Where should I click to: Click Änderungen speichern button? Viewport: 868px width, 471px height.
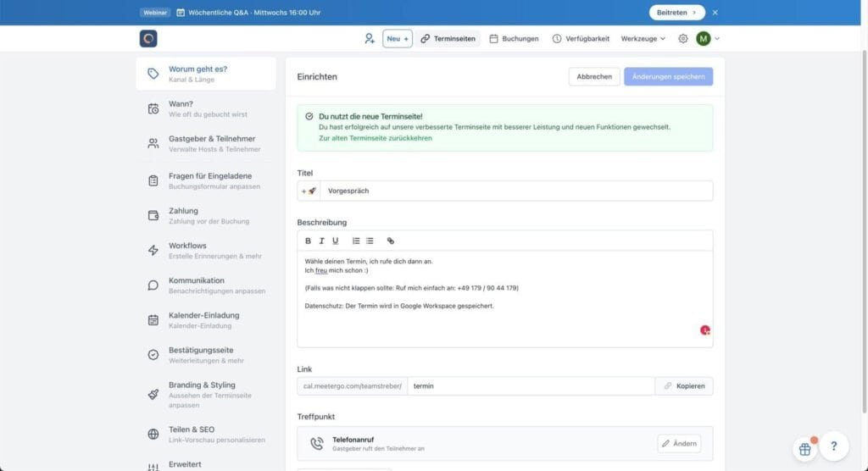click(668, 76)
